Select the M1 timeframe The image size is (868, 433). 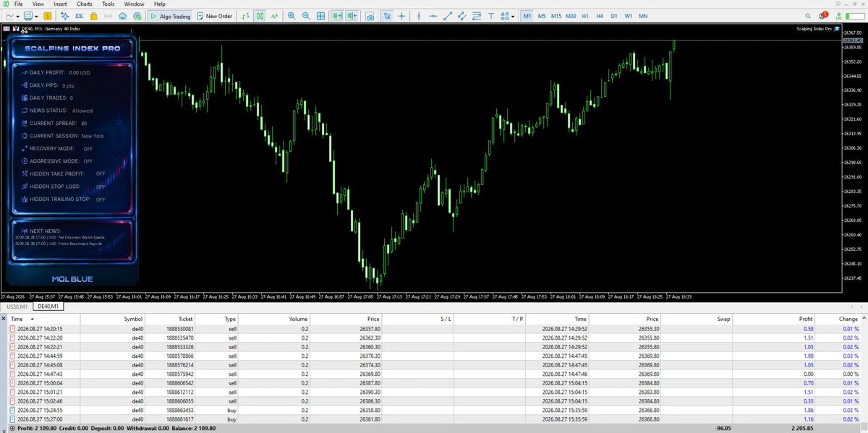click(x=527, y=16)
